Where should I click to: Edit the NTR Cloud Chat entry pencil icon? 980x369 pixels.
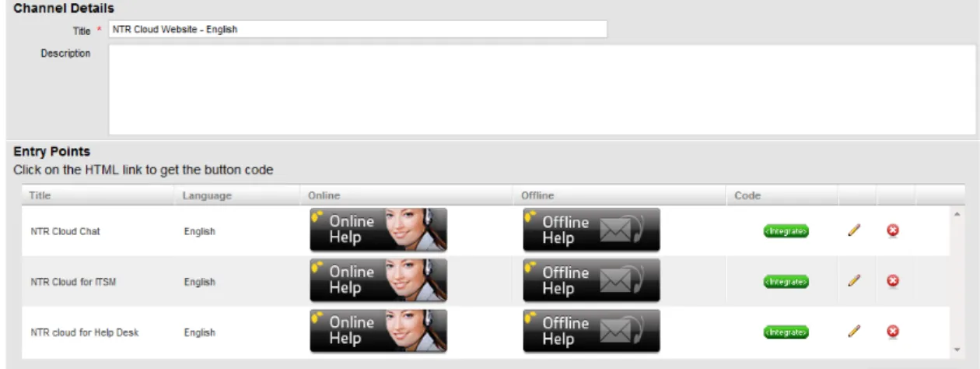[854, 230]
